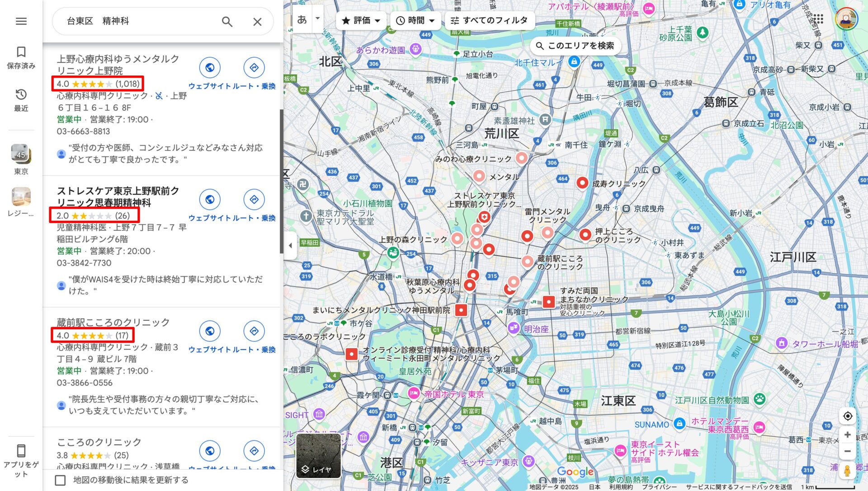This screenshot has width=868, height=491.
Task: Open the hamburger main menu
Action: coord(21,21)
